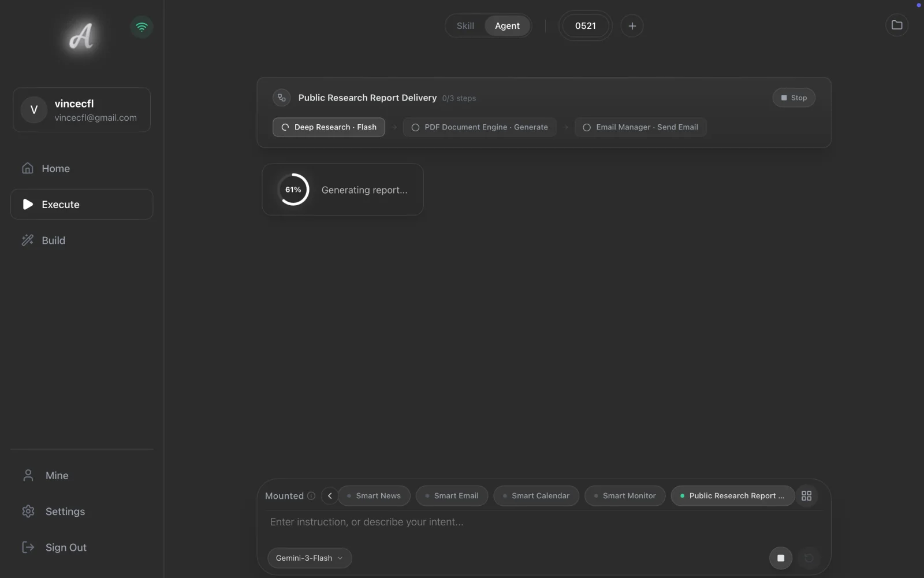
Task: Click the info icon next to Mounted
Action: (311, 496)
